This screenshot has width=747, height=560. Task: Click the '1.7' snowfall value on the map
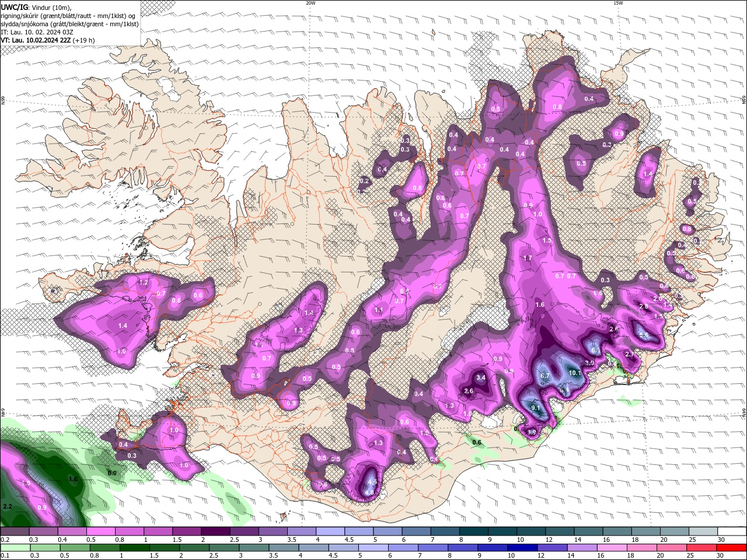pos(528,258)
